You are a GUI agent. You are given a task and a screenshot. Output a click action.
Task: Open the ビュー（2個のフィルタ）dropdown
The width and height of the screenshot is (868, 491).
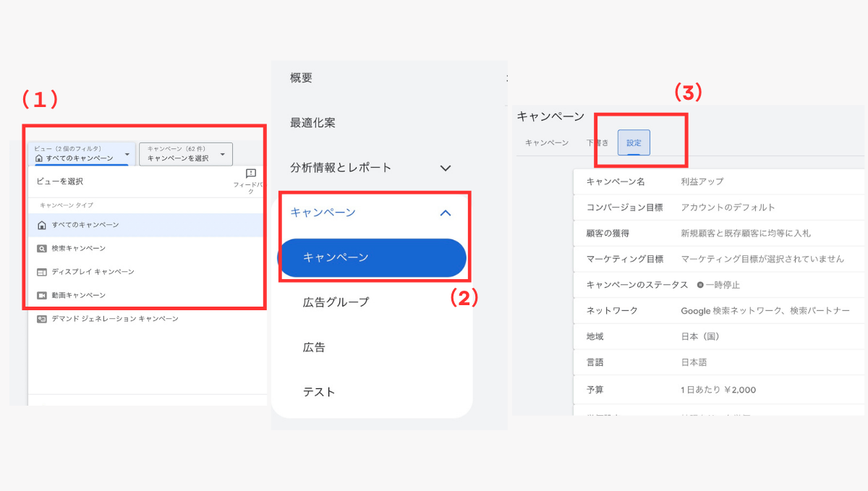[x=82, y=153]
